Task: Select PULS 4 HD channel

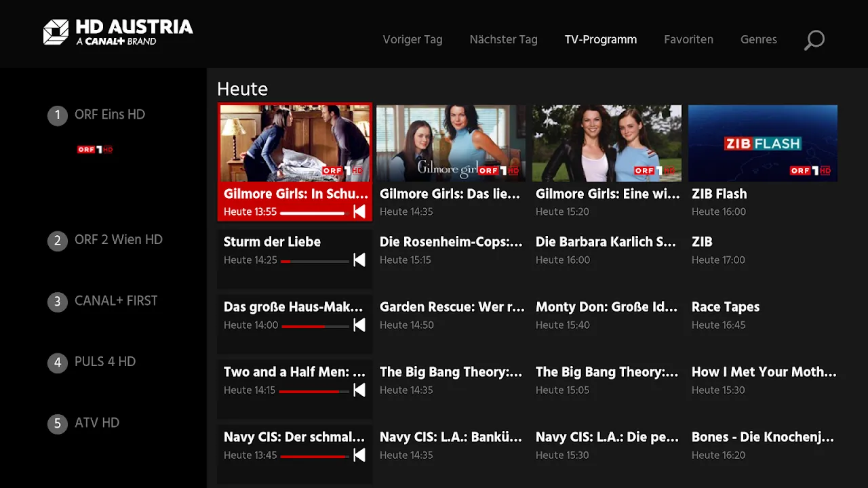Action: (105, 361)
